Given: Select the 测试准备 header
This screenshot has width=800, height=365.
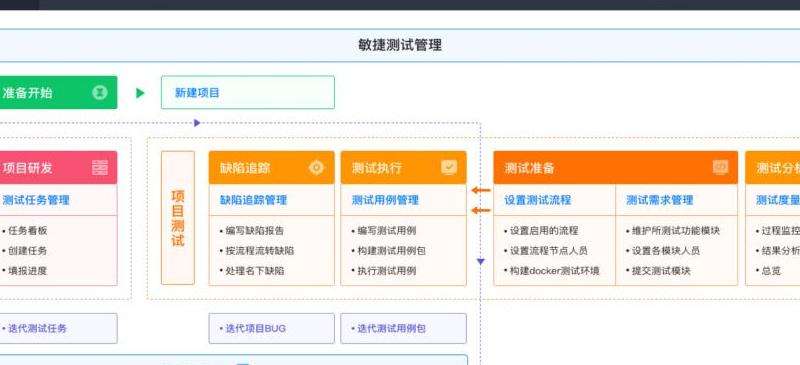Looking at the screenshot, I should 615,167.
